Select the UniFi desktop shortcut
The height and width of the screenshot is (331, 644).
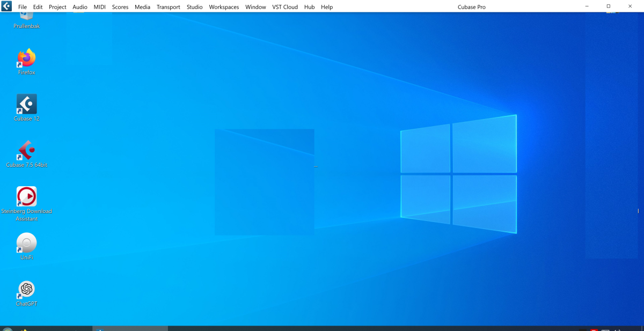26,247
